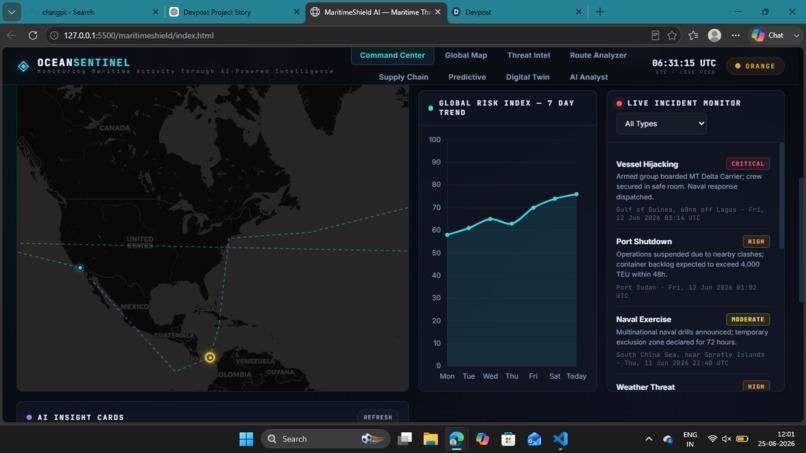This screenshot has width=806, height=453.
Task: Click the MODERATE severity badge
Action: (x=747, y=319)
